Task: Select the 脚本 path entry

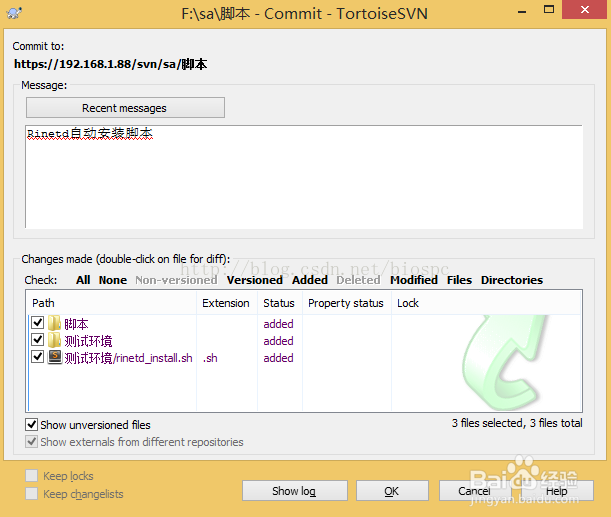Action: 76,324
